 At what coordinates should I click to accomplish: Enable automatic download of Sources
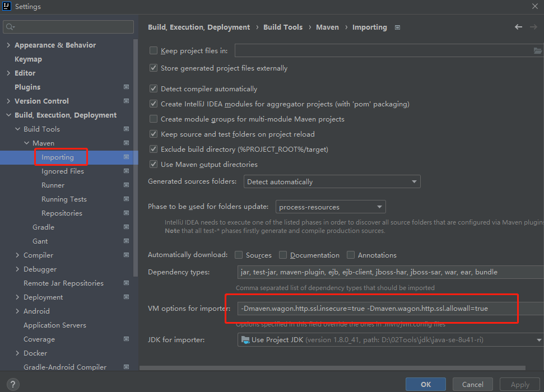coord(239,255)
